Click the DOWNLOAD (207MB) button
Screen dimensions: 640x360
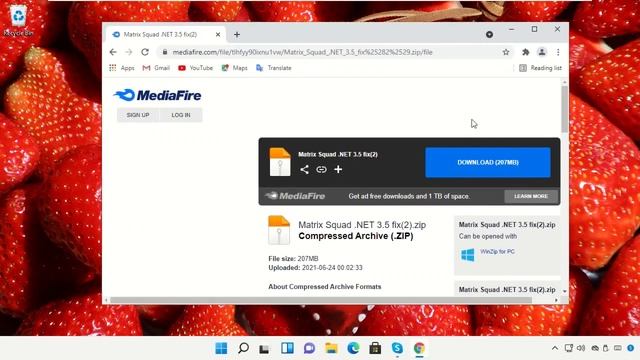coord(488,162)
